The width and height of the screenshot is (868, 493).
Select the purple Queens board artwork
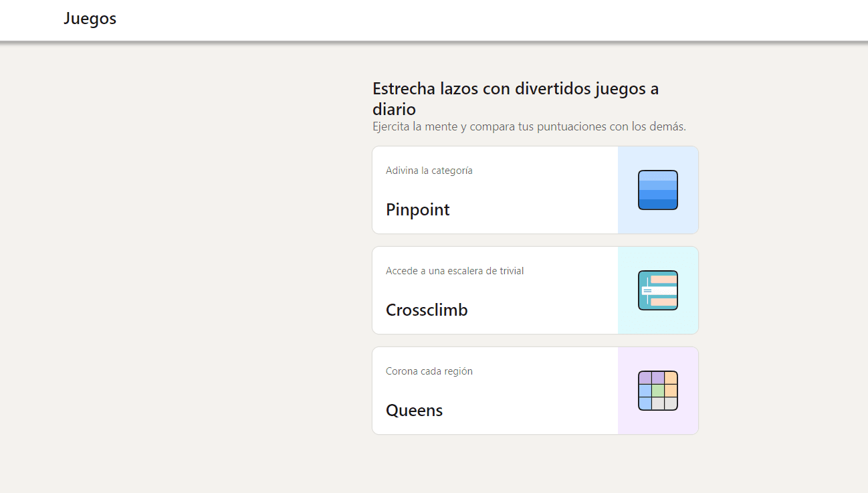658,390
